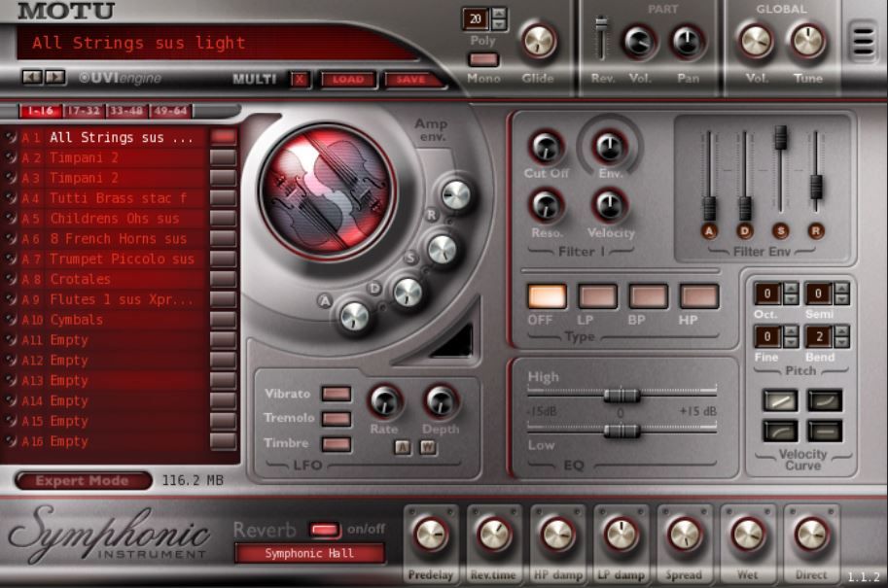Set filter type to HP
Viewport: 888px width, 588px height.
[699, 296]
